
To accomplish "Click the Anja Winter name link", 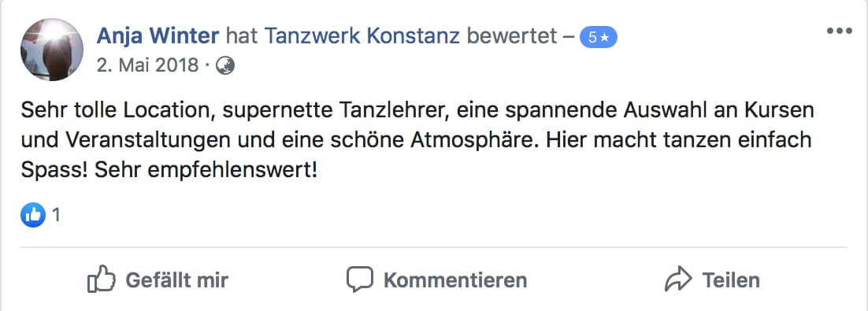I will [x=158, y=36].
